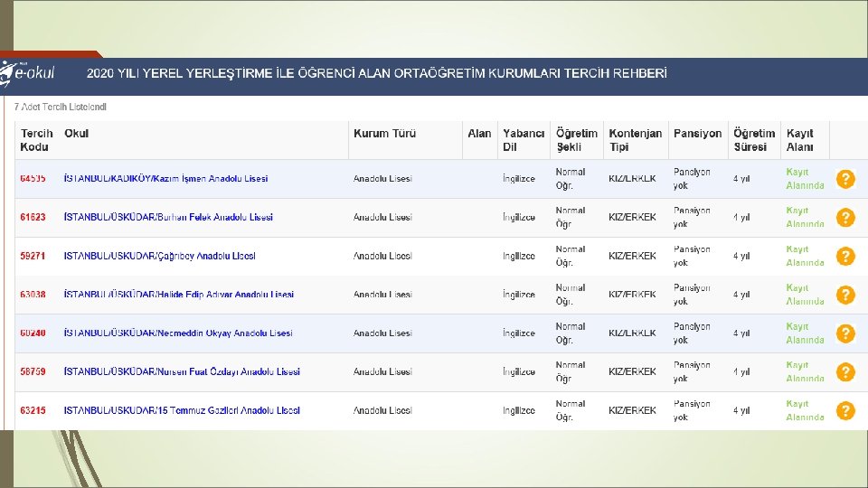The width and height of the screenshot is (868, 488).
Task: Click Anadolu Lisesi type in Çağrıbey row
Action: pyautogui.click(x=382, y=256)
